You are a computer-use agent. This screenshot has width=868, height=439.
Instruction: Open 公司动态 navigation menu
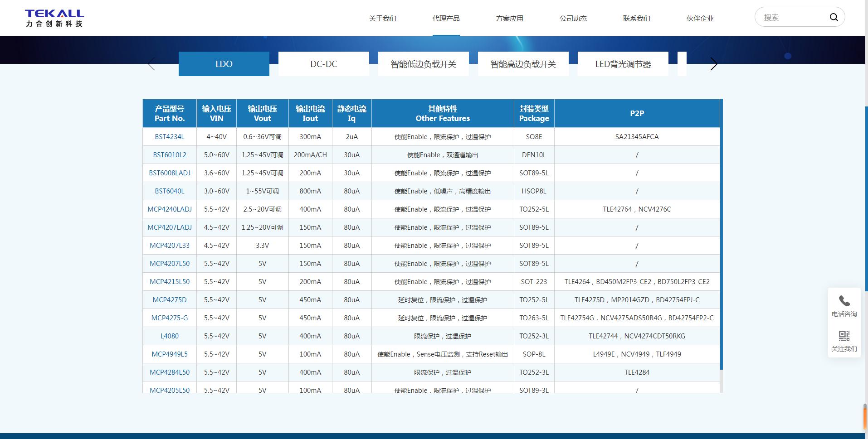click(573, 18)
